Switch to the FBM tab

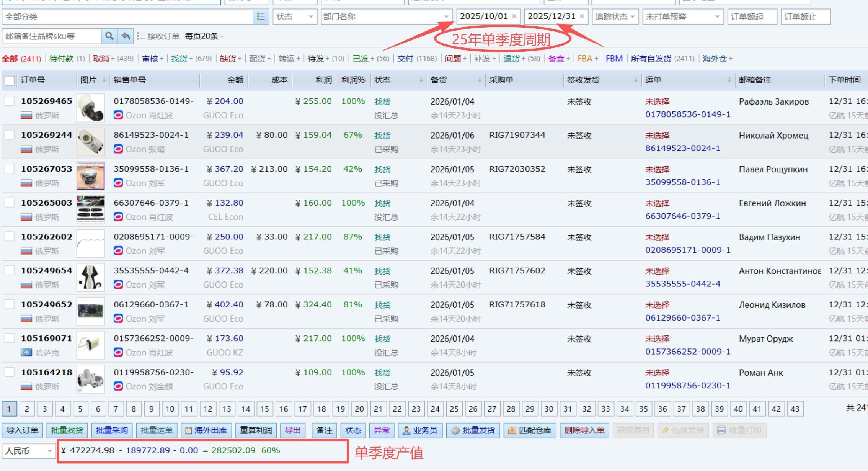click(614, 59)
